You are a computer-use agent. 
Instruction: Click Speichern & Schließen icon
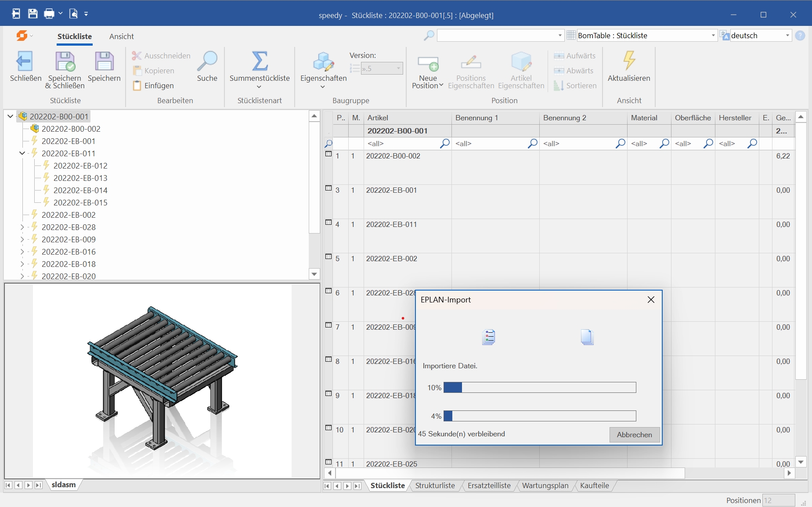point(65,61)
